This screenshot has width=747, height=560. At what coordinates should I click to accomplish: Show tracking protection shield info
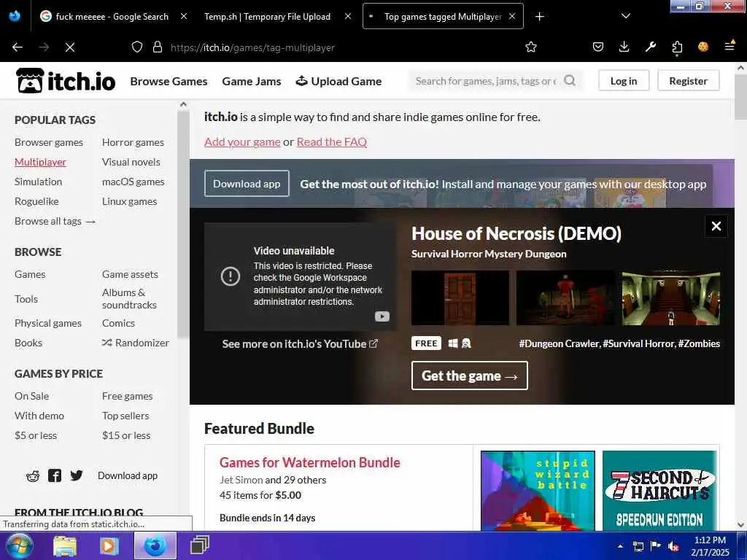tap(137, 47)
